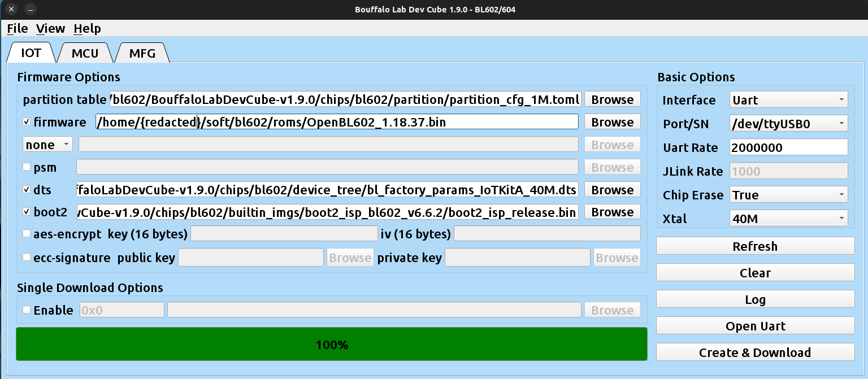Open the 'none' file type dropdown
This screenshot has height=379, width=868.
(48, 145)
